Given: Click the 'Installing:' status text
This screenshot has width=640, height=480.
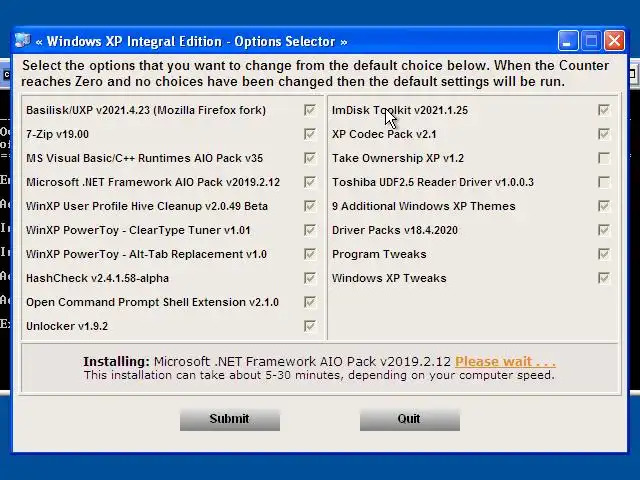Looking at the screenshot, I should tap(117, 362).
